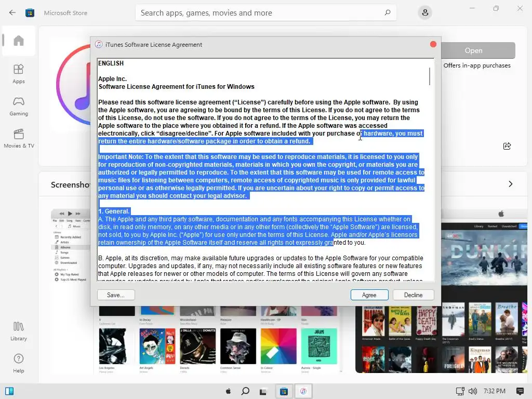Open Library in Store sidebar

tap(19, 331)
